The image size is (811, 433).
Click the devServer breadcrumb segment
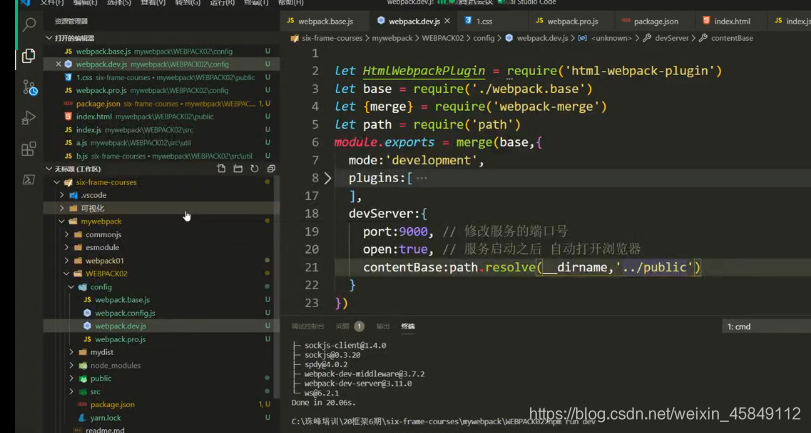[x=671, y=38]
